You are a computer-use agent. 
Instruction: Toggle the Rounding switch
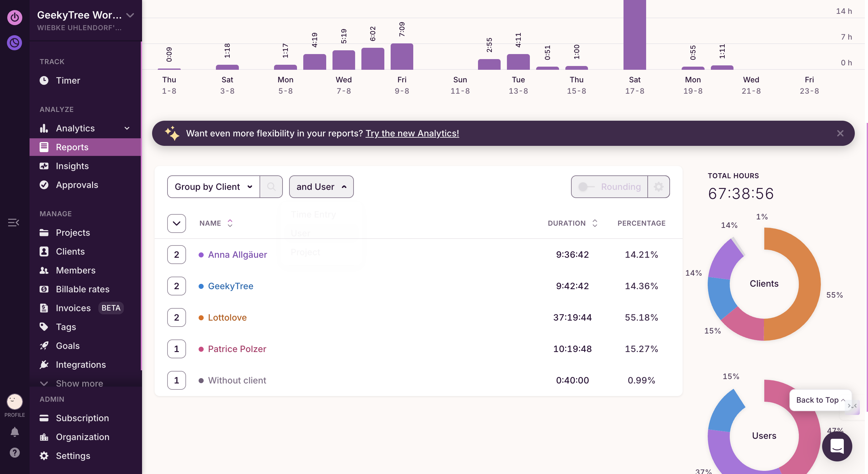[586, 186]
